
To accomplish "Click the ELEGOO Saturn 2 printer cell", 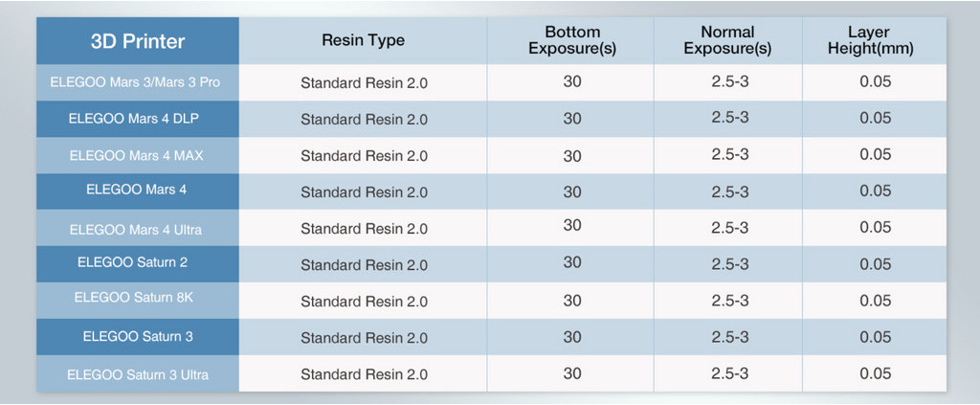I will tap(138, 262).
